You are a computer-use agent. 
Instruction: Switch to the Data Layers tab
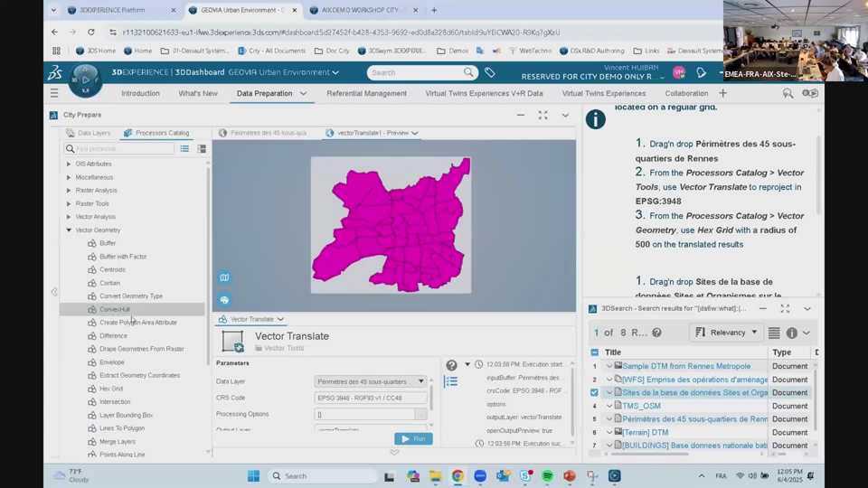pyautogui.click(x=89, y=134)
